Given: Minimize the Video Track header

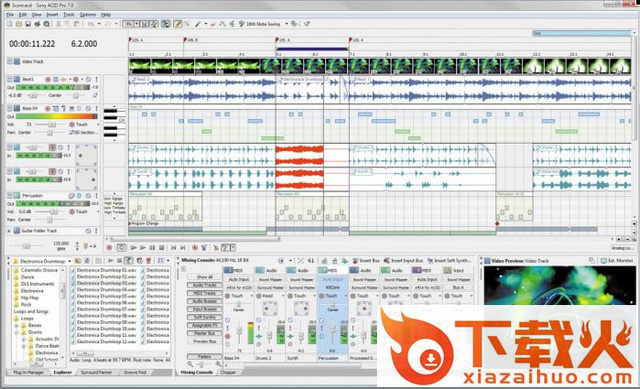Looking at the screenshot, I should tap(9, 62).
